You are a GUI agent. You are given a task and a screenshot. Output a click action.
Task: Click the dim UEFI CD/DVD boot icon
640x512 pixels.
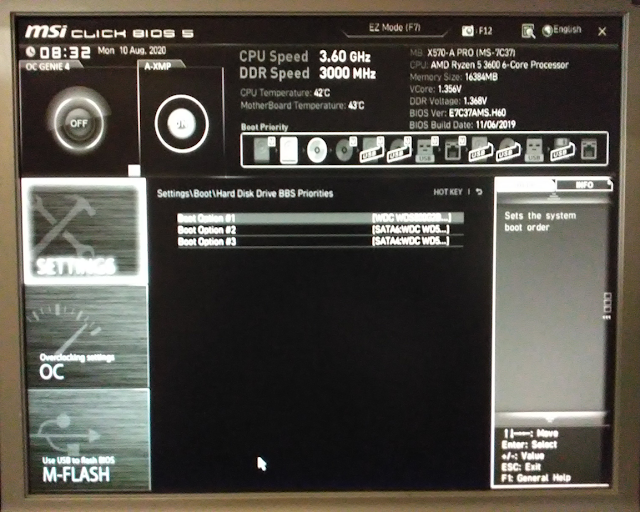coord(345,150)
